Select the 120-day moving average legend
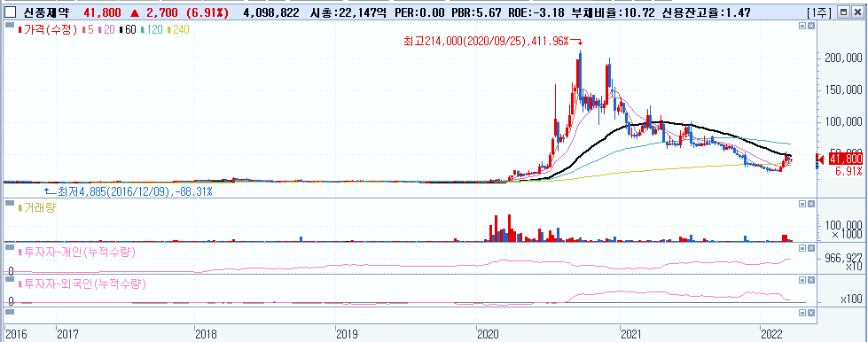868x342 pixels. tap(152, 30)
